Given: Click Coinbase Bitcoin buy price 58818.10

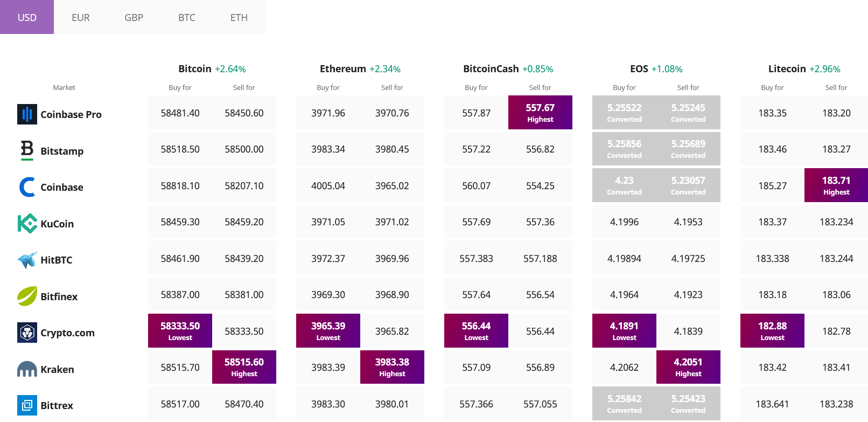Looking at the screenshot, I should pyautogui.click(x=180, y=185).
